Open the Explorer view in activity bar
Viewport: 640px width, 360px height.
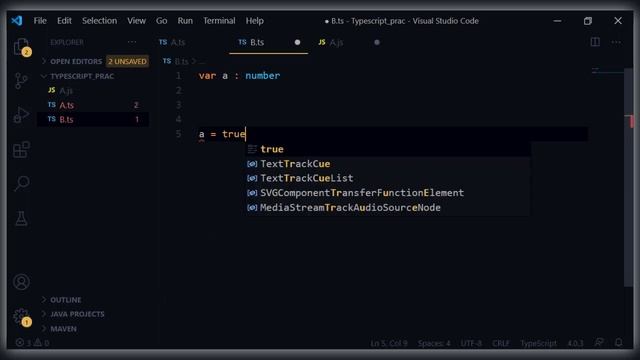coord(21,47)
